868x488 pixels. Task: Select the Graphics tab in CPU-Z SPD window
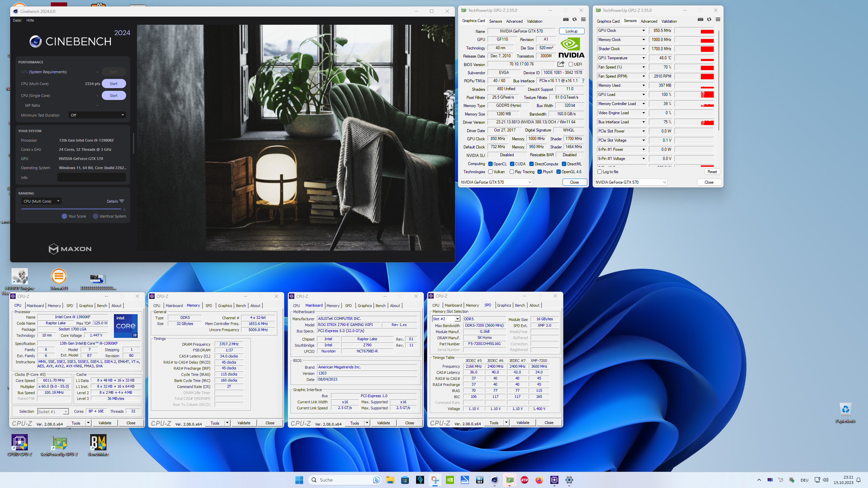[504, 305]
